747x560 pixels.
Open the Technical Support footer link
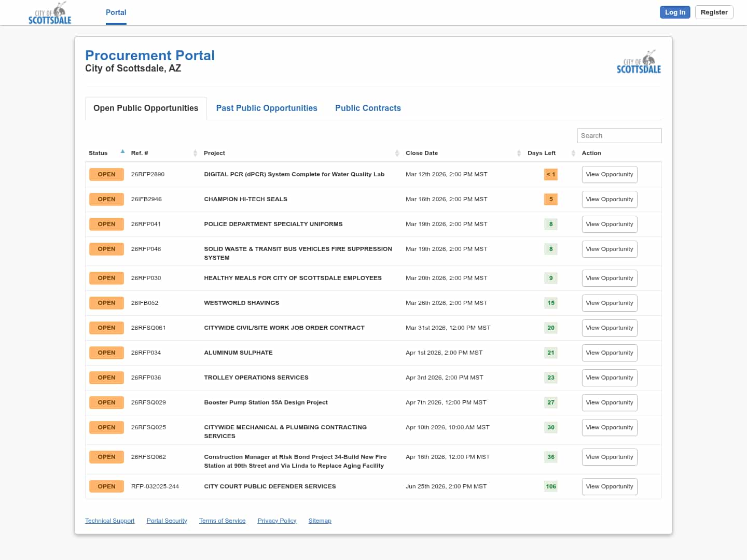pyautogui.click(x=109, y=521)
